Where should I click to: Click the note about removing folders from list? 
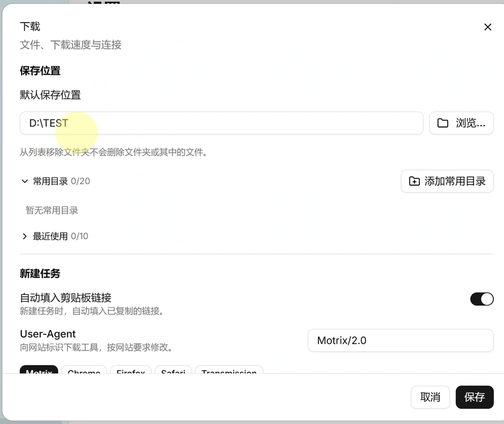[x=114, y=152]
